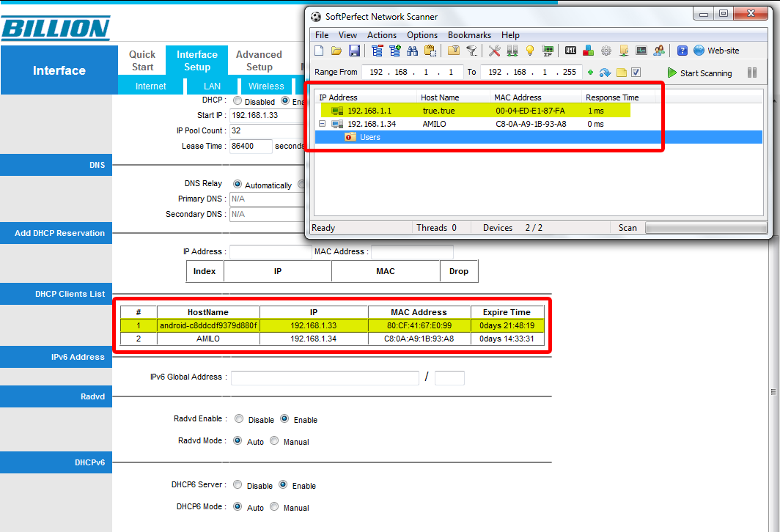This screenshot has width=780, height=532.
Task: Select DHCP Disabled radio button
Action: [x=238, y=101]
